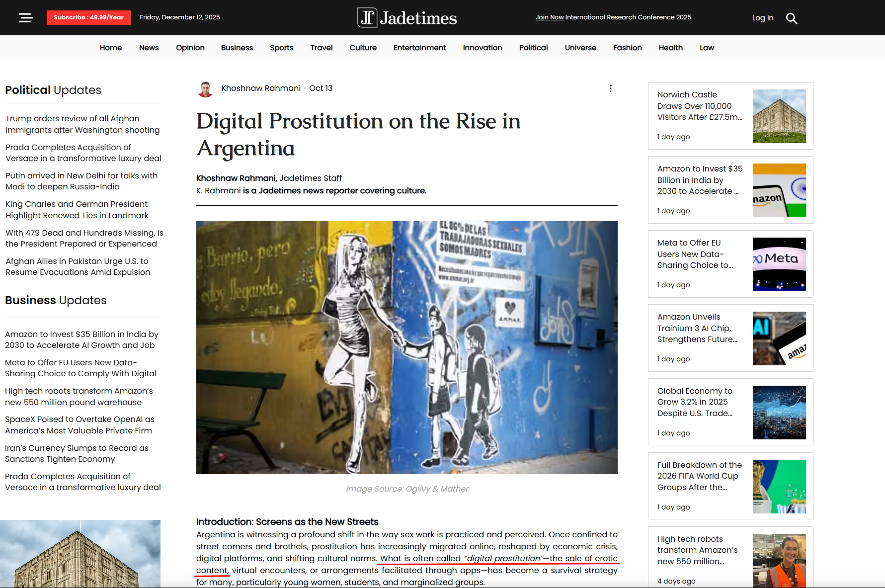Image resolution: width=885 pixels, height=588 pixels.
Task: Open Putin arrived in New Delhi story
Action: pyautogui.click(x=81, y=181)
